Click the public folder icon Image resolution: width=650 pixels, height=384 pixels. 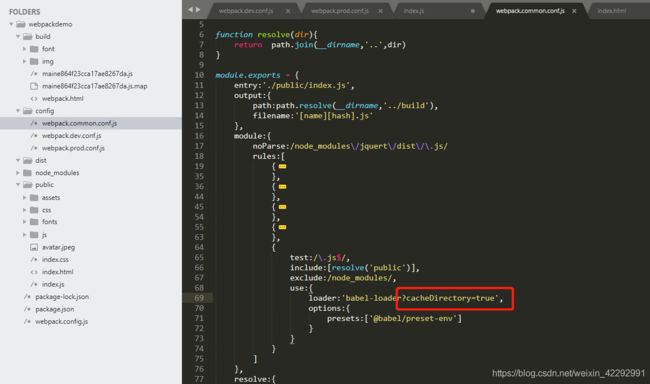click(27, 185)
